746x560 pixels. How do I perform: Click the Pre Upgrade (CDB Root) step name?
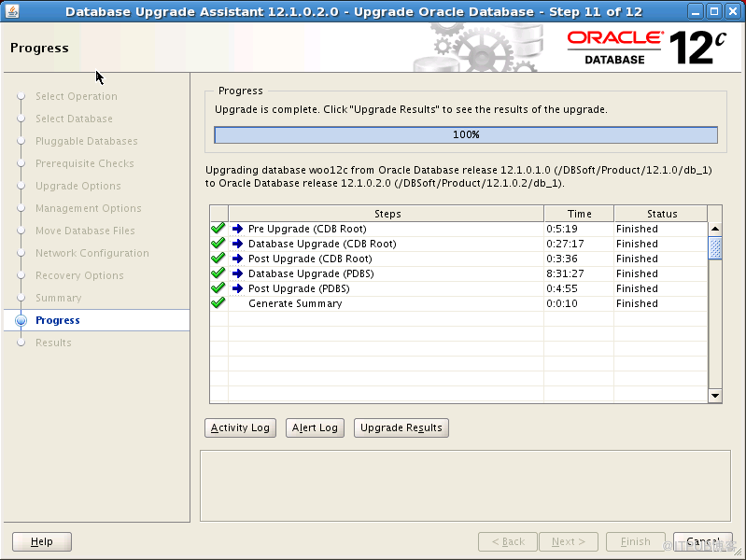point(307,229)
